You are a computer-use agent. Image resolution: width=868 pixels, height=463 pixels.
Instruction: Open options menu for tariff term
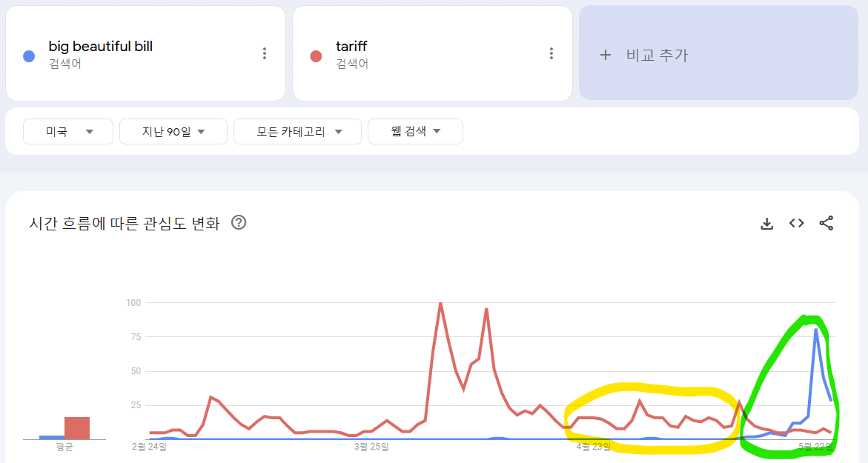click(x=551, y=53)
